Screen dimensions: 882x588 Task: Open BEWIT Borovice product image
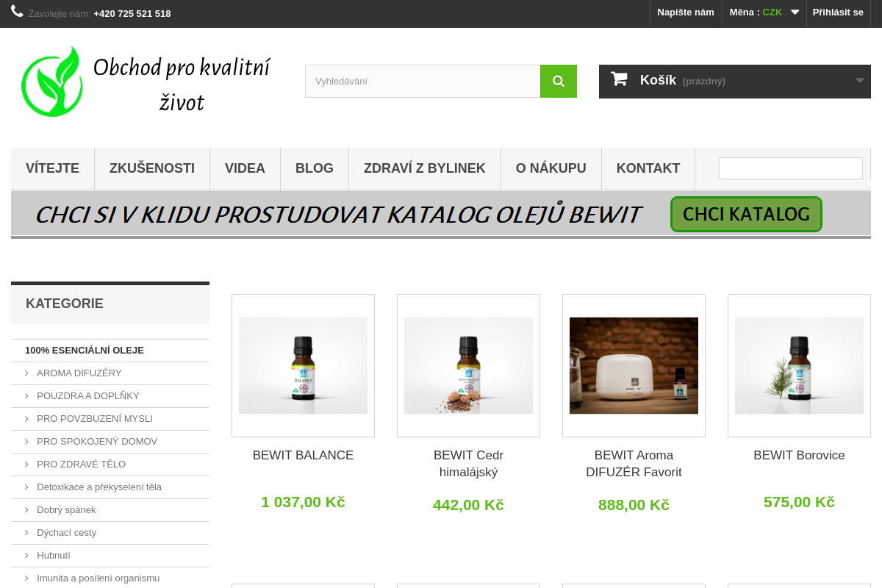[x=799, y=365]
